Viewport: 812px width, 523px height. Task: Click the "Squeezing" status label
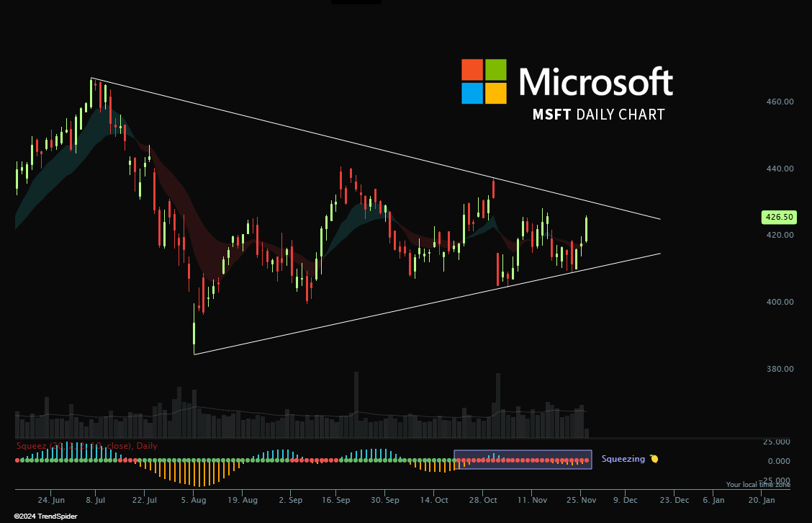[x=623, y=459]
